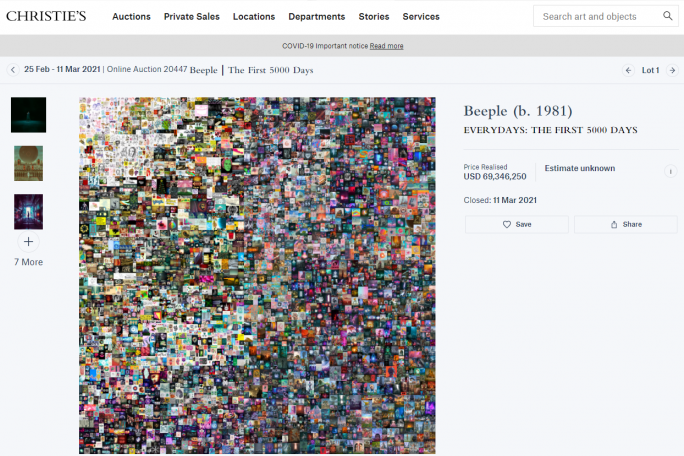Screen dimensions: 684x456
Task: Open Beeple The First 5000 Days auction link
Action: click(251, 70)
